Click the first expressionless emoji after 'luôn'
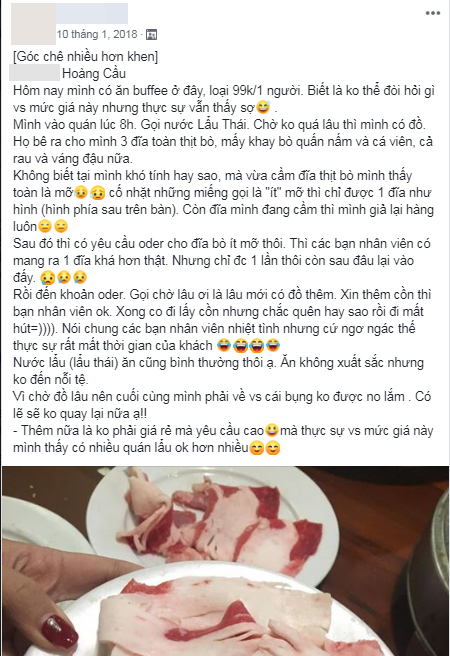 coord(44,227)
